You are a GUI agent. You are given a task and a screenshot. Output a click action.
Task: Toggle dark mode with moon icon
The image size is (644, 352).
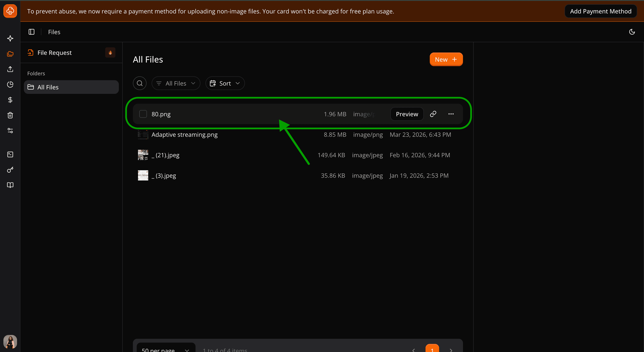click(632, 32)
